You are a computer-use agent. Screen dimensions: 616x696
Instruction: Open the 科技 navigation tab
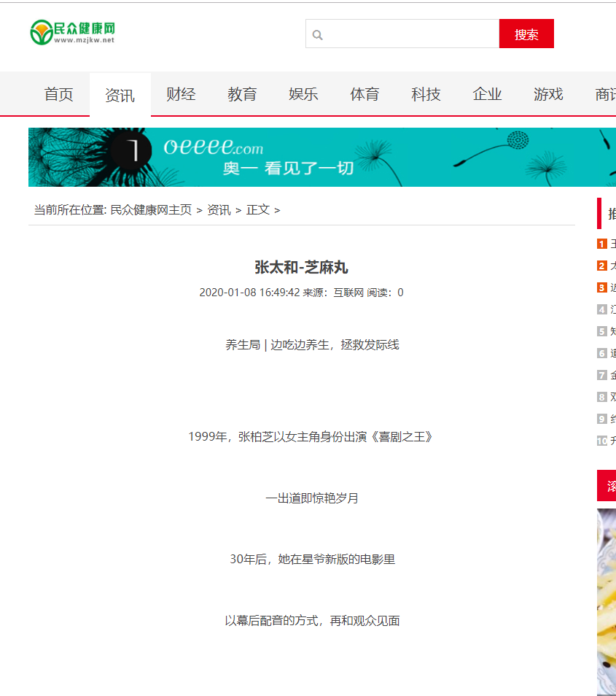click(426, 94)
